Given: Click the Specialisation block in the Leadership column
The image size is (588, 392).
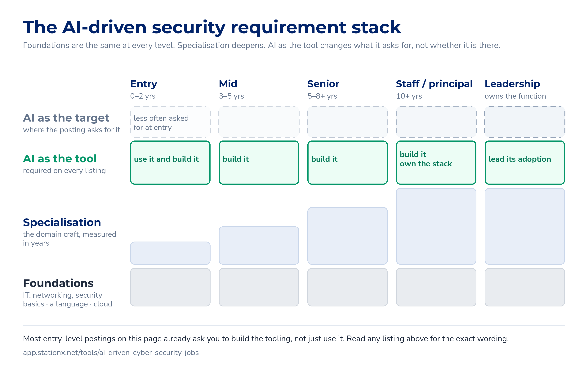Looking at the screenshot, I should tap(524, 226).
